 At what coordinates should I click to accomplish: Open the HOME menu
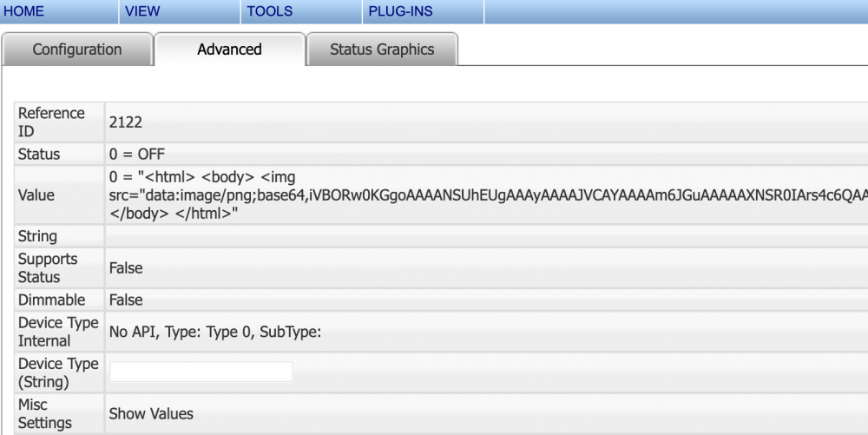[x=23, y=11]
